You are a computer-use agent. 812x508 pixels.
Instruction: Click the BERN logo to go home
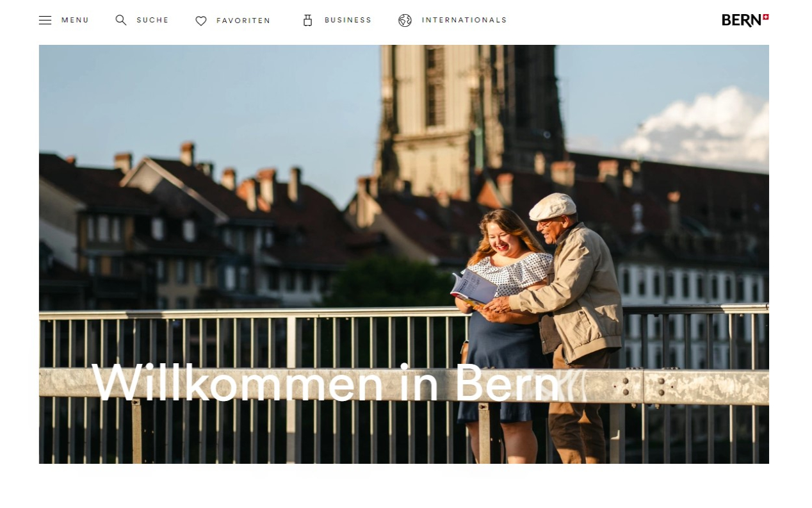coord(741,20)
